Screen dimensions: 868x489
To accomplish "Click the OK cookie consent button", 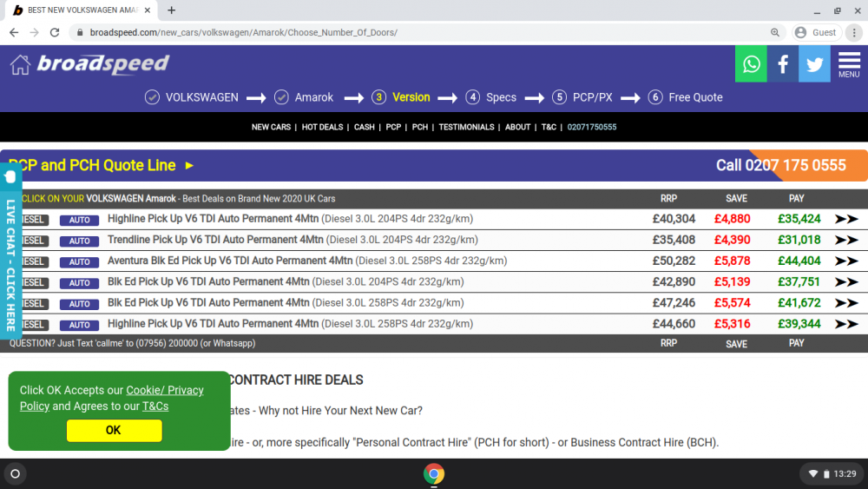I will click(x=114, y=431).
